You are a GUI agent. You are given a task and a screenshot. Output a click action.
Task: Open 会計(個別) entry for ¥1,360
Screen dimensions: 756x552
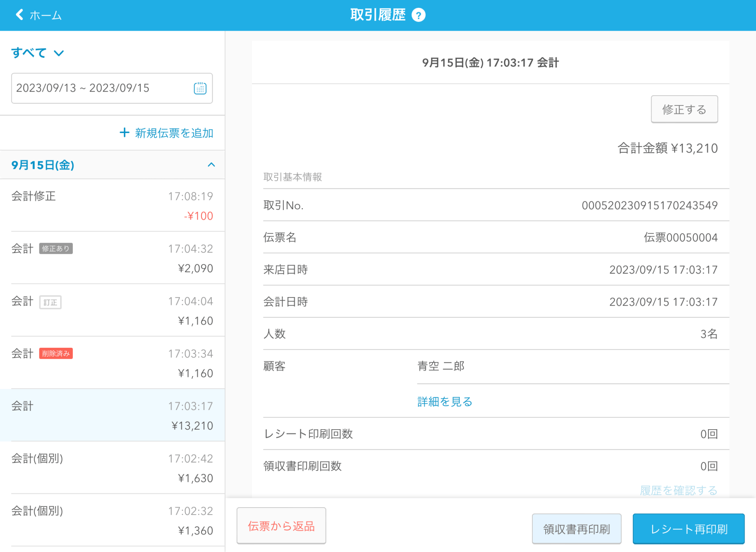pyautogui.click(x=112, y=520)
